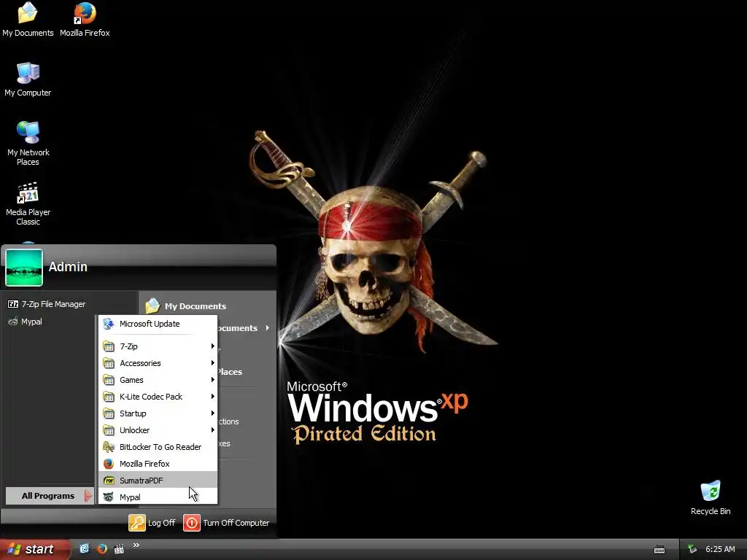Screen dimensions: 747x560
Task: Click the Accessories folder icon
Action: [109, 363]
